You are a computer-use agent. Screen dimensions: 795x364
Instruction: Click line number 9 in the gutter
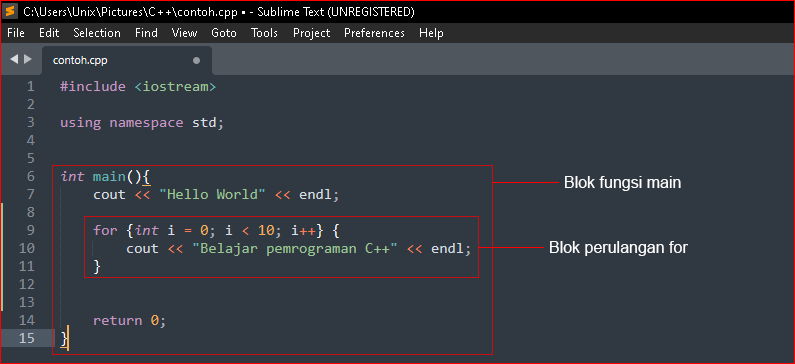click(x=30, y=231)
